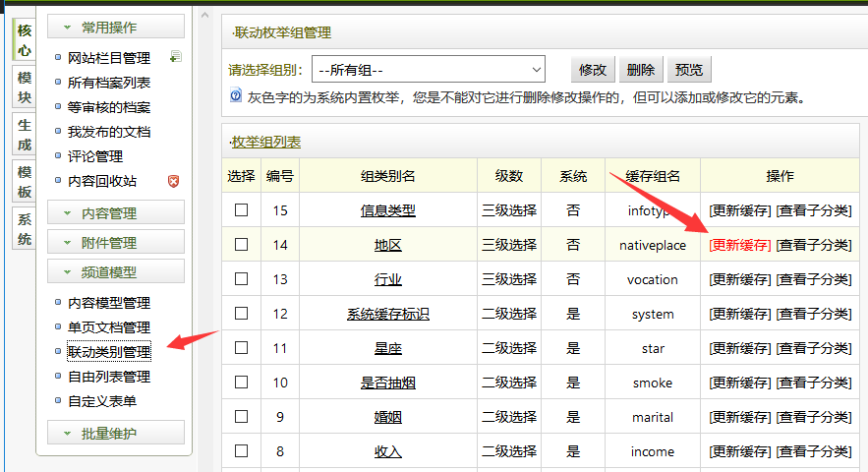Open 内容回收站 in the sidebar
Screen dimensions: 868x472
pyautogui.click(x=102, y=181)
